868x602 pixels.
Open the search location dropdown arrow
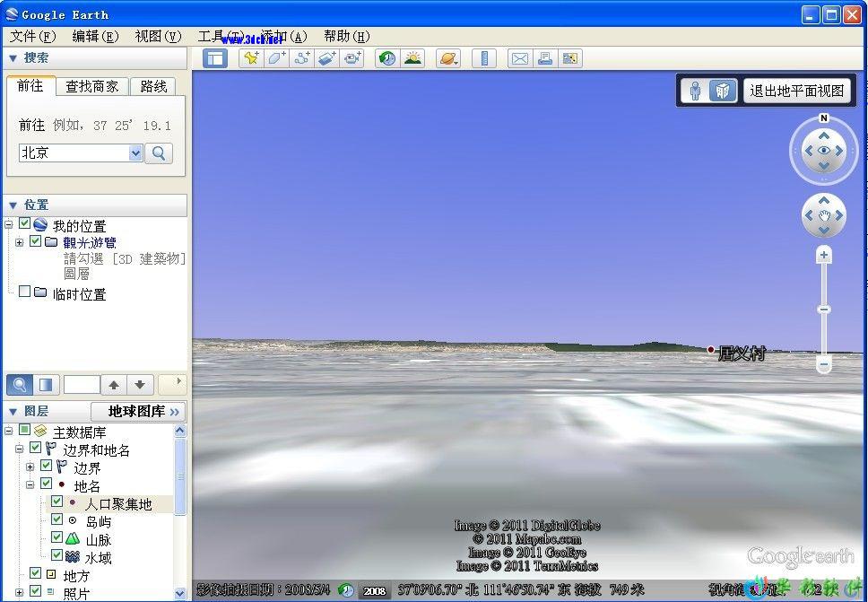[x=135, y=153]
